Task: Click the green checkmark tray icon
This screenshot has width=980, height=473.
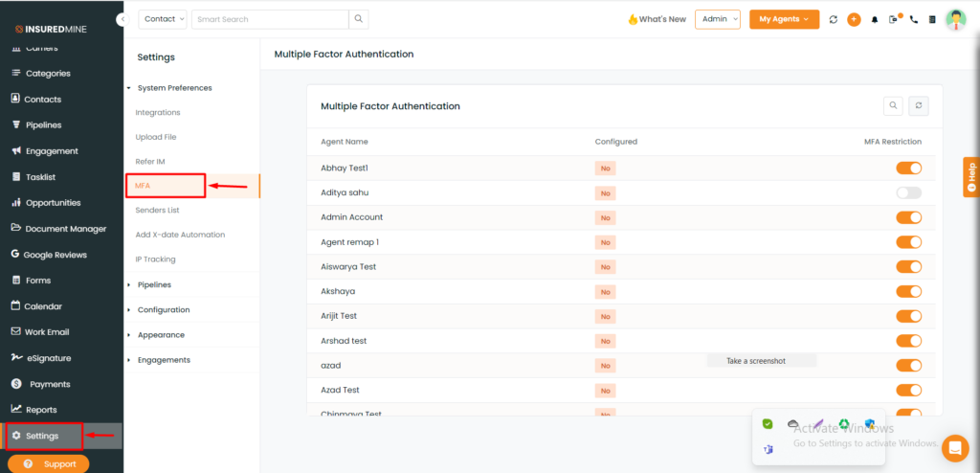Action: tap(768, 423)
